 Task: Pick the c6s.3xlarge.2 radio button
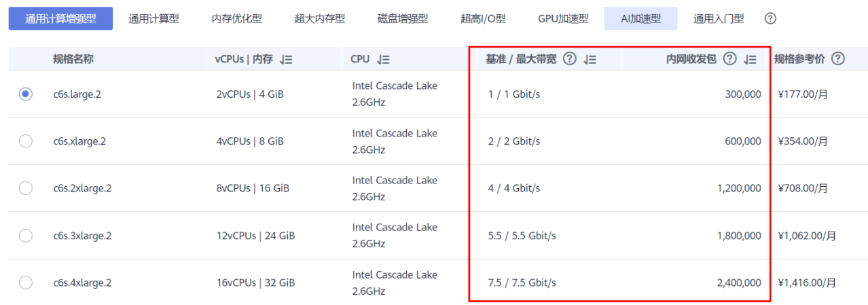(26, 236)
